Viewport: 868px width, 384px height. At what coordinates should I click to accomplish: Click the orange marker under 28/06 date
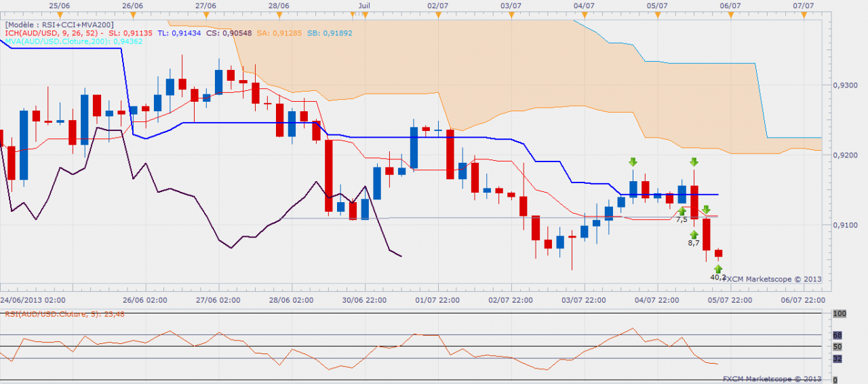[x=279, y=14]
